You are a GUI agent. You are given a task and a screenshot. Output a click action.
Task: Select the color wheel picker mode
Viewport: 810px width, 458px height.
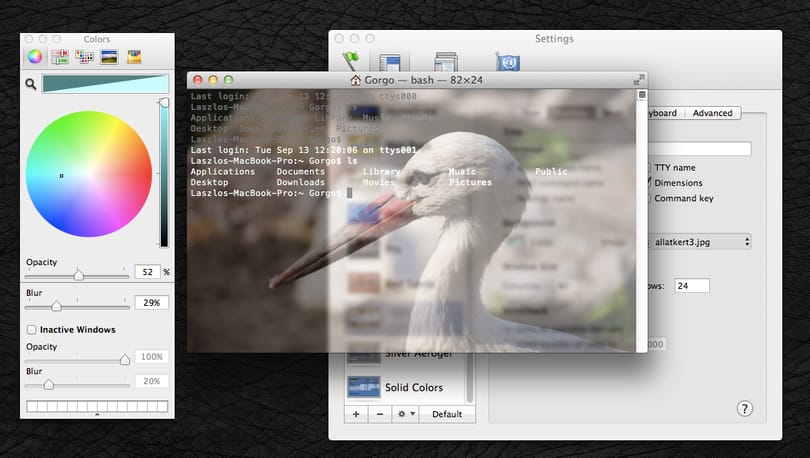pyautogui.click(x=35, y=57)
